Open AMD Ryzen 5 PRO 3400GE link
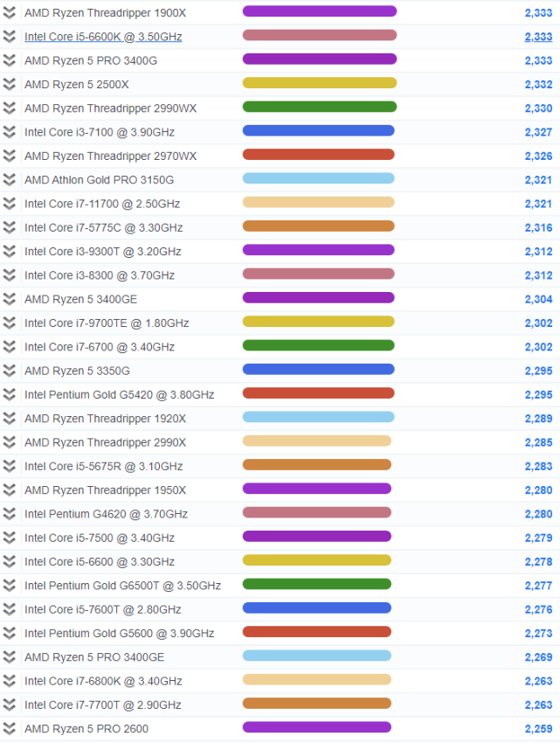Viewport: 560px width, 743px height. 94,656
